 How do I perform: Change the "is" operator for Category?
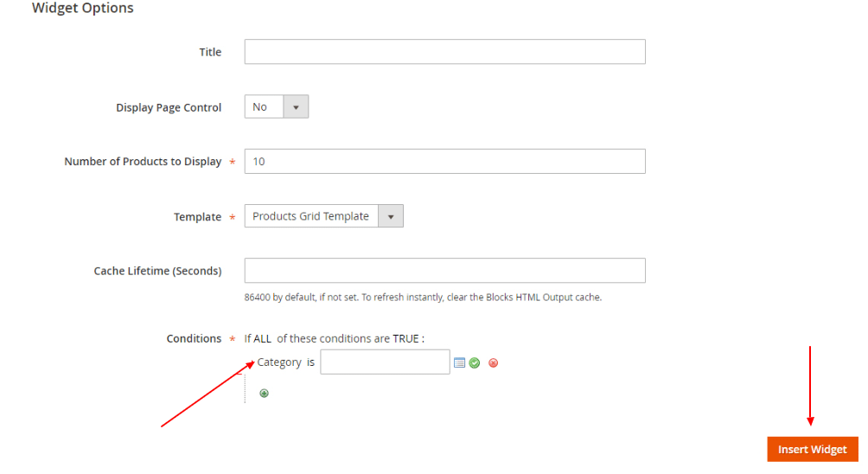(x=310, y=362)
